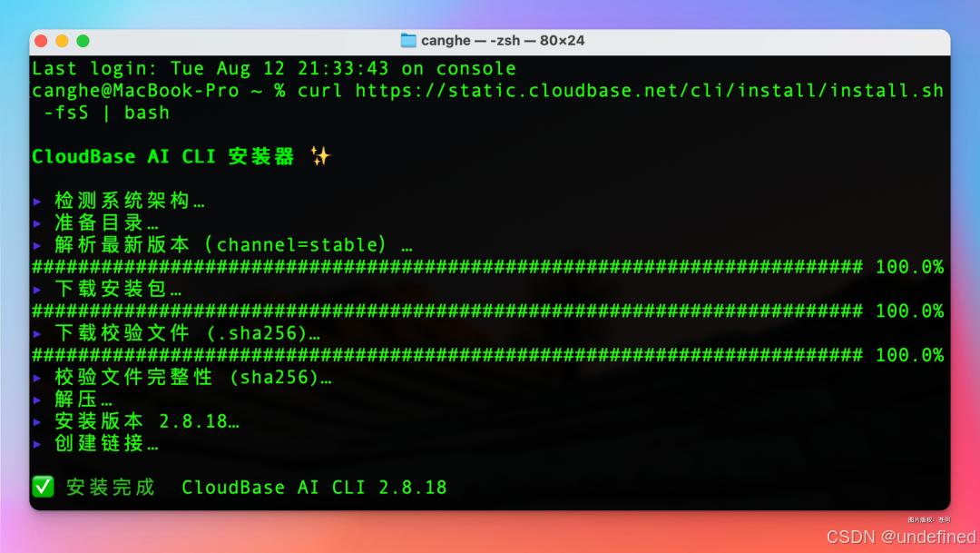
Task: Click the '检测系统架构…' line
Action: 130,201
